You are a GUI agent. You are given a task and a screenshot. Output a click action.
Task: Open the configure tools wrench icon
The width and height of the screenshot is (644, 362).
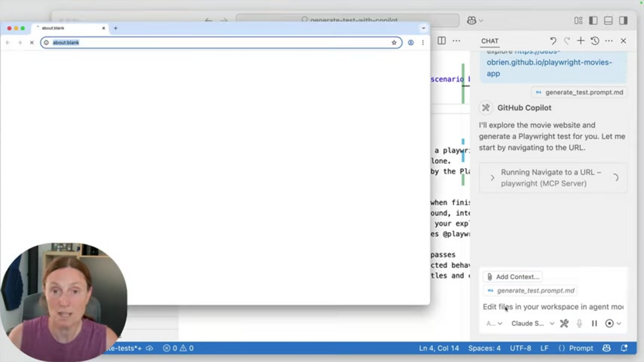pyautogui.click(x=564, y=323)
